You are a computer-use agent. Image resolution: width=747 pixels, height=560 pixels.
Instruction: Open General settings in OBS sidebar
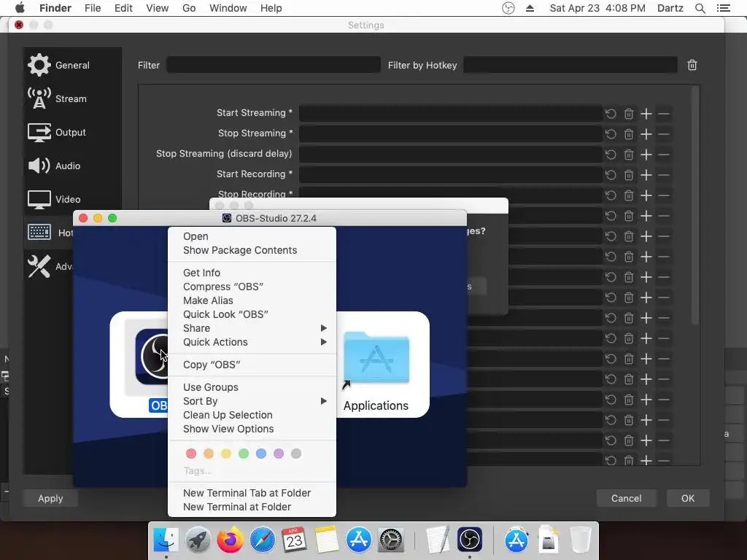58,65
